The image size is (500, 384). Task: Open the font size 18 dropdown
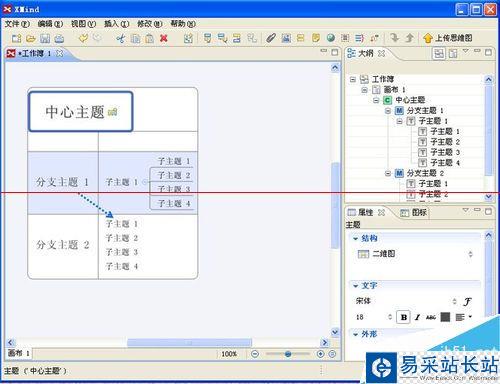[x=390, y=317]
